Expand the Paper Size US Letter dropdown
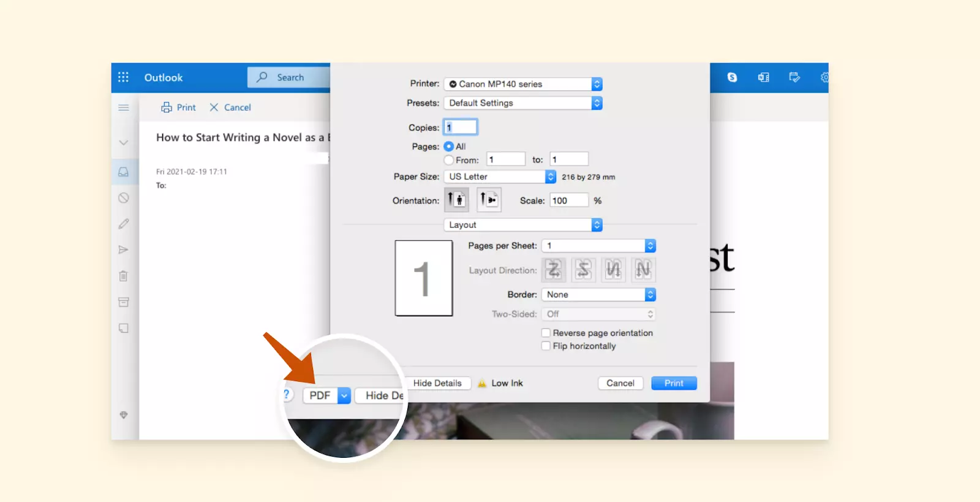The width and height of the screenshot is (980, 502). (x=499, y=177)
